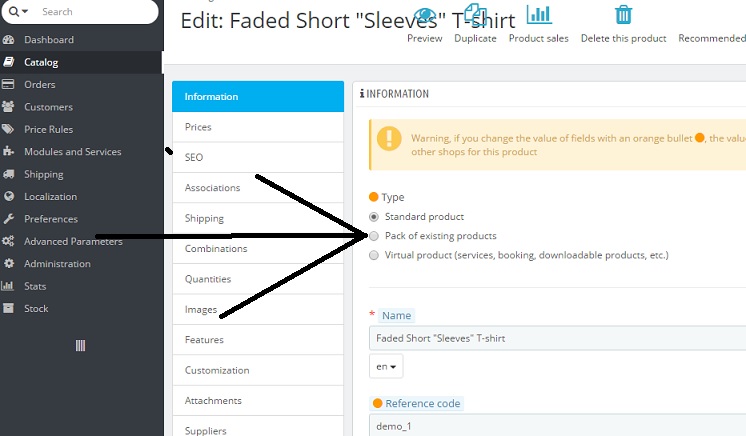Select Pack of existing products option
The width and height of the screenshot is (746, 436).
(x=374, y=236)
